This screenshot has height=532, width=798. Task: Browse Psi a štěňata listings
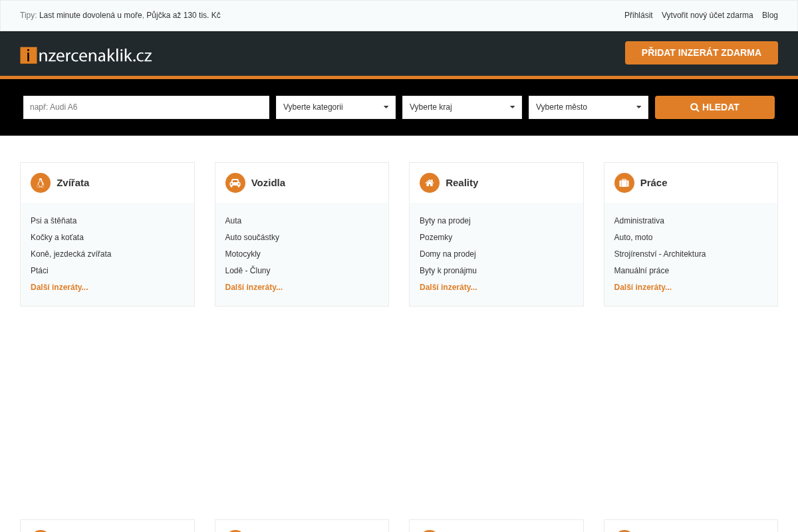point(54,221)
